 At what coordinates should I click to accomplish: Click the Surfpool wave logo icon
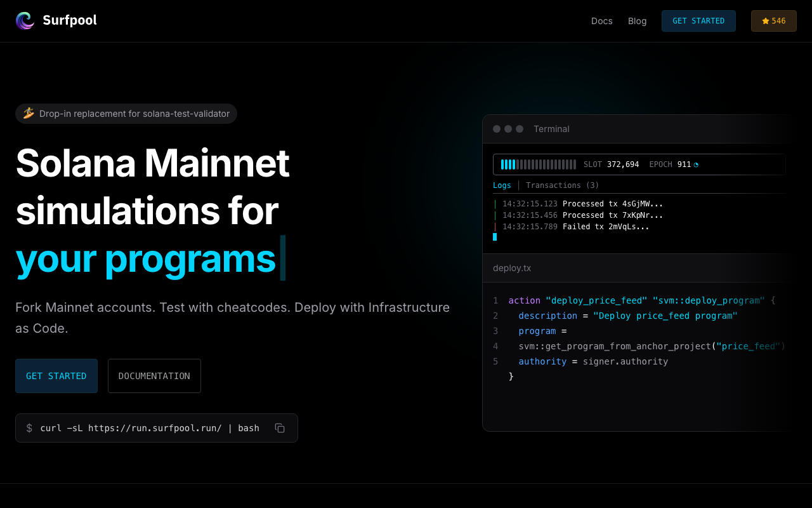tap(25, 21)
